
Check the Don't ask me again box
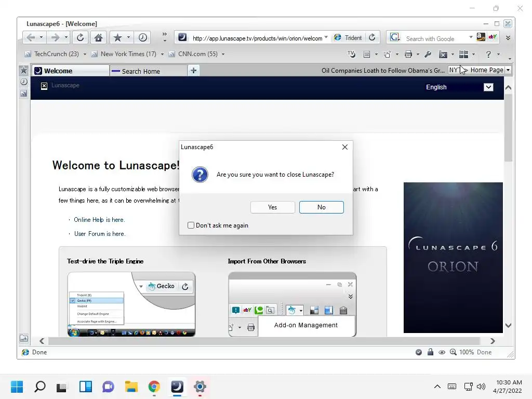pos(191,225)
